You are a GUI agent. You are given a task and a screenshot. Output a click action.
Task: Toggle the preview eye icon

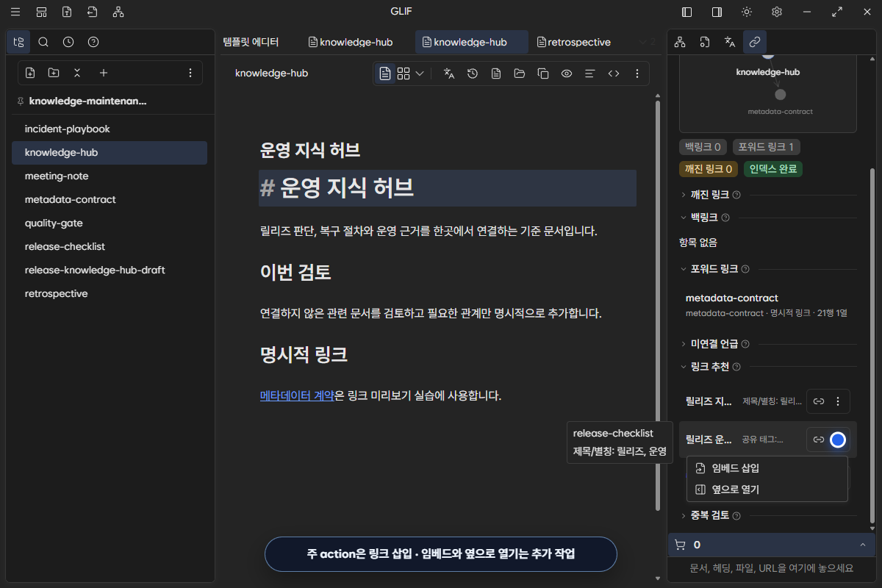(x=567, y=73)
